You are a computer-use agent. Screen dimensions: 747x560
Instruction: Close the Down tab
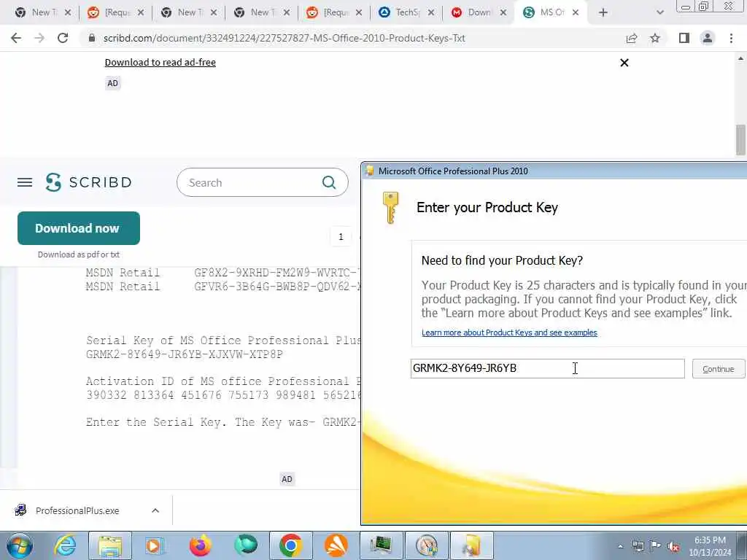(503, 12)
